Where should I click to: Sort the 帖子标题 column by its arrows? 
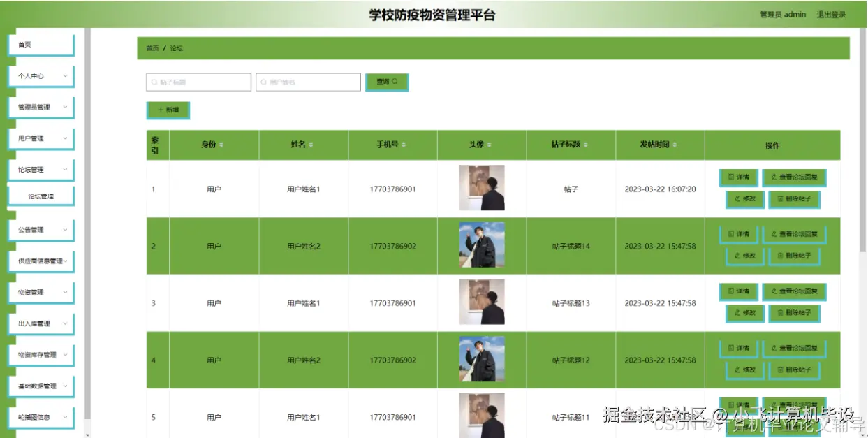tap(585, 145)
